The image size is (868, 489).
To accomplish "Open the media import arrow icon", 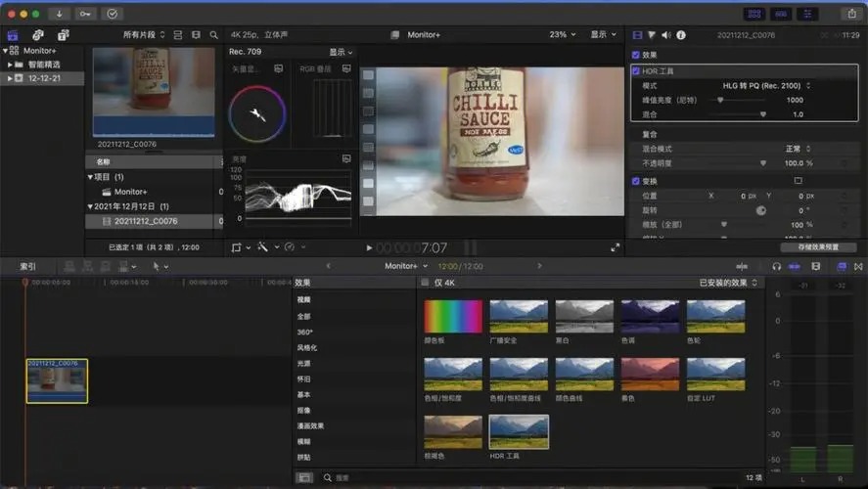I will coord(60,14).
